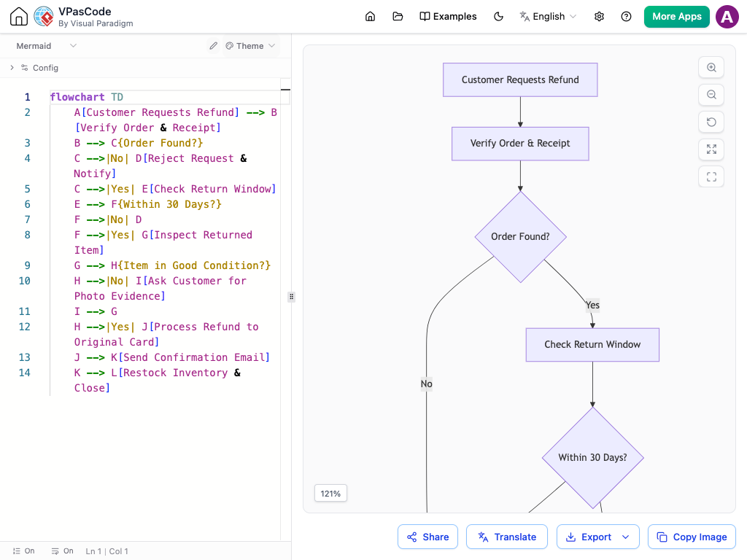Select the Within 30 Days? diamond
Viewport: 747px width, 560px height.
[592, 458]
